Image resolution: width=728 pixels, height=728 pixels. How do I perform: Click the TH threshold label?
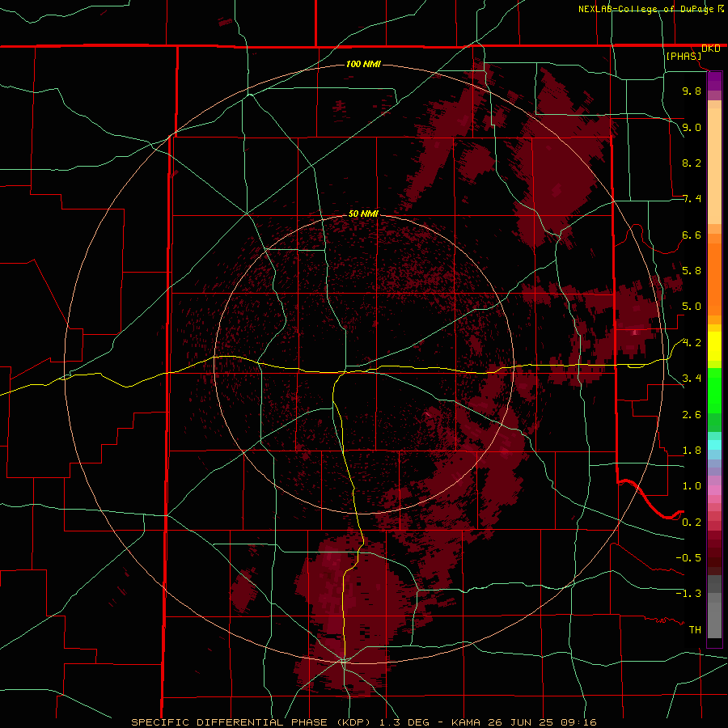coord(695,630)
